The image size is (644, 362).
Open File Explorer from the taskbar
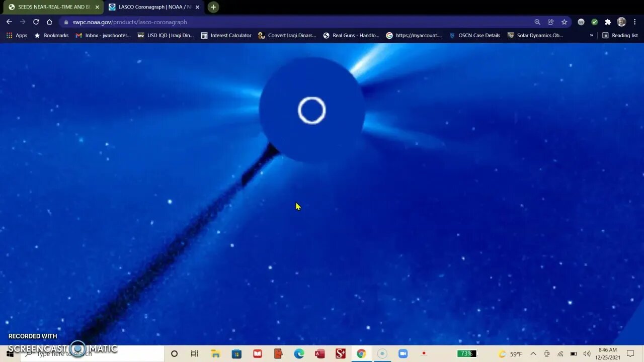216,353
